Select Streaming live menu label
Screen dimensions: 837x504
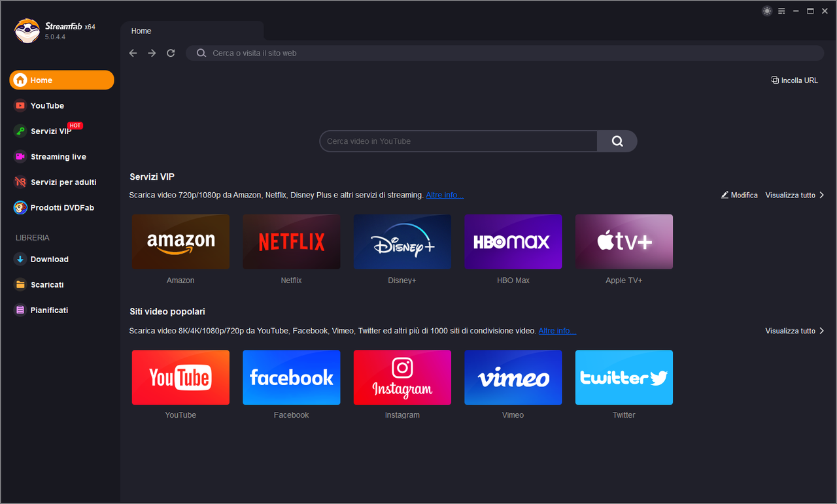tap(58, 157)
